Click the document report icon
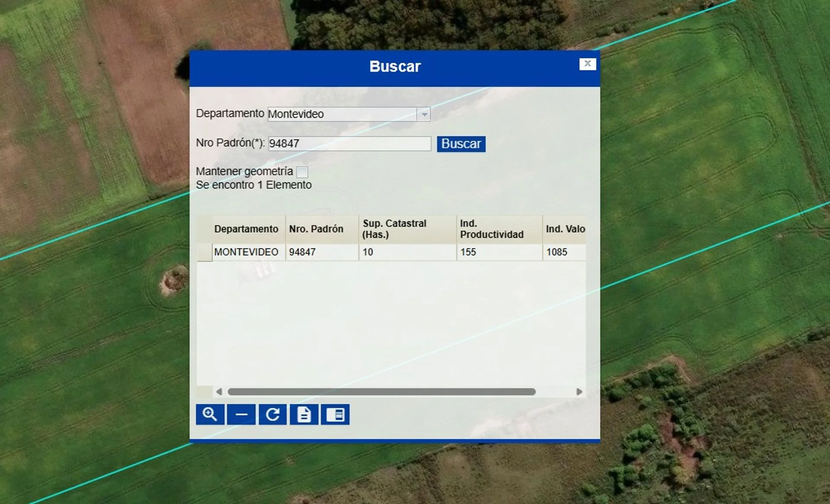The height and width of the screenshot is (504, 830). point(304,415)
